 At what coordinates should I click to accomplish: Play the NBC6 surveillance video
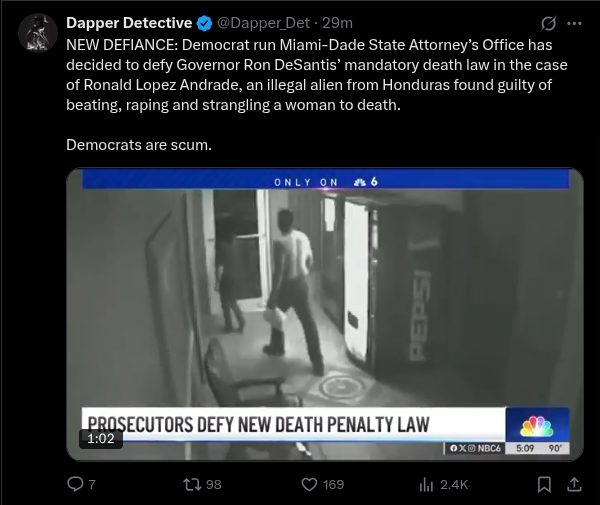pyautogui.click(x=325, y=314)
